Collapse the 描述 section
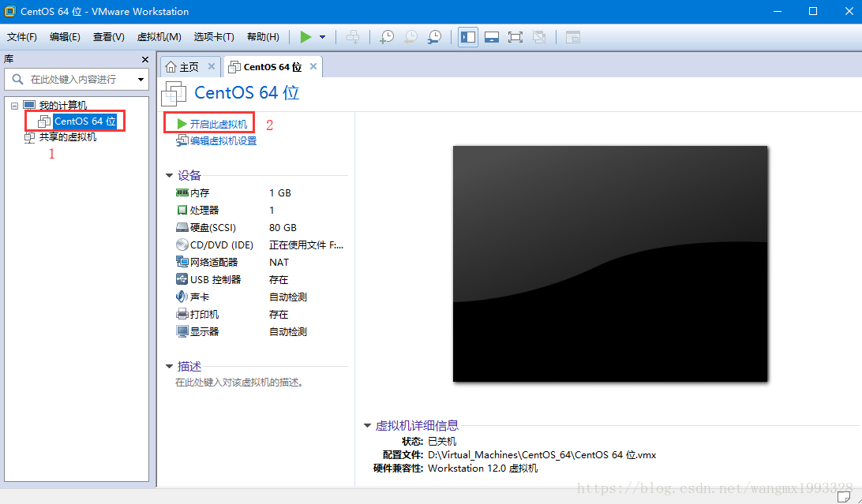 pyautogui.click(x=169, y=366)
